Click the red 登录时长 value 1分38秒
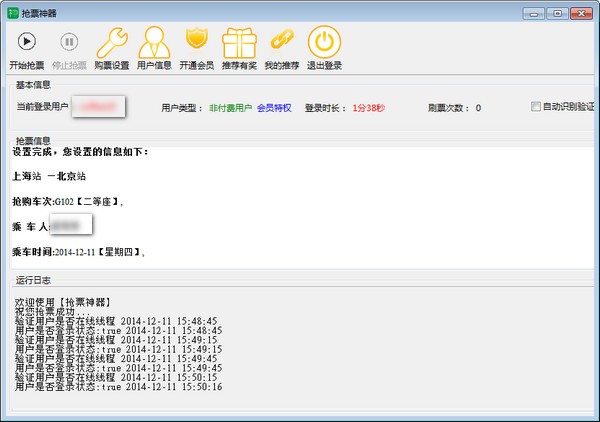 (x=367, y=108)
